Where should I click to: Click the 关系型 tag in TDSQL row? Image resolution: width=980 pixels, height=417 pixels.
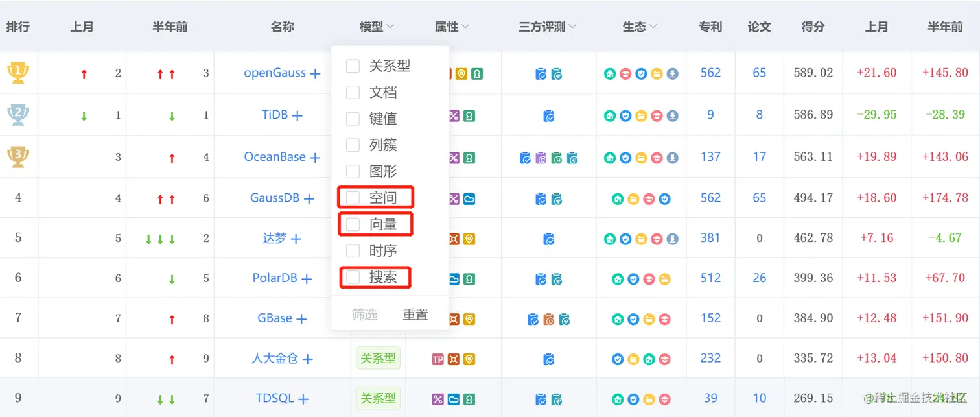[378, 398]
